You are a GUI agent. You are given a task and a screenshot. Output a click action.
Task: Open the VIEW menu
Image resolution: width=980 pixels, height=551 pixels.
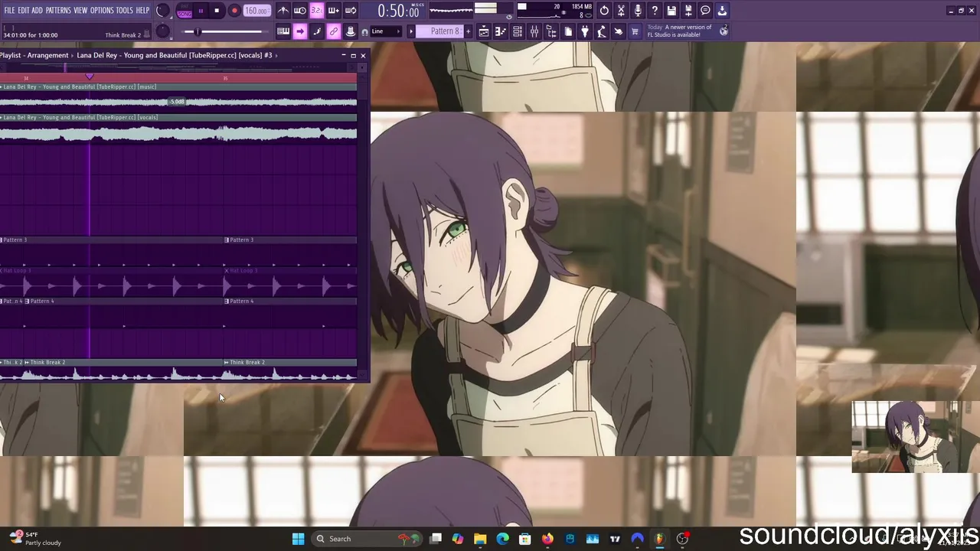pos(80,10)
